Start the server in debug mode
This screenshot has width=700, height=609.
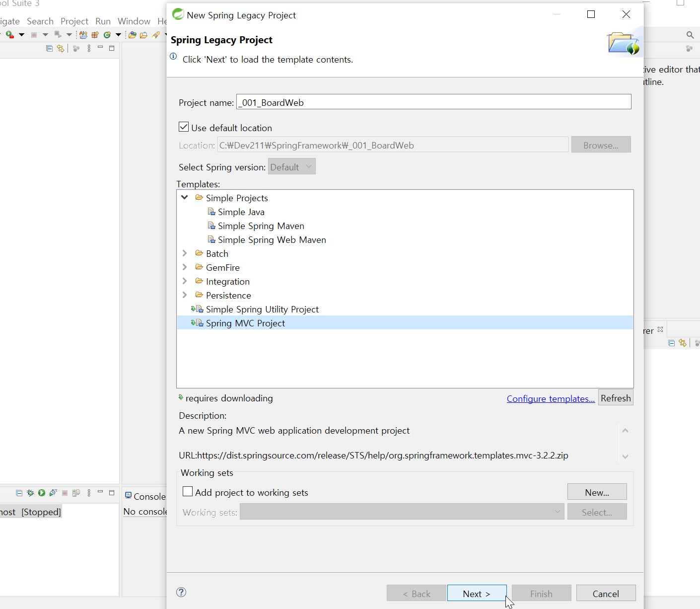pyautogui.click(x=30, y=493)
